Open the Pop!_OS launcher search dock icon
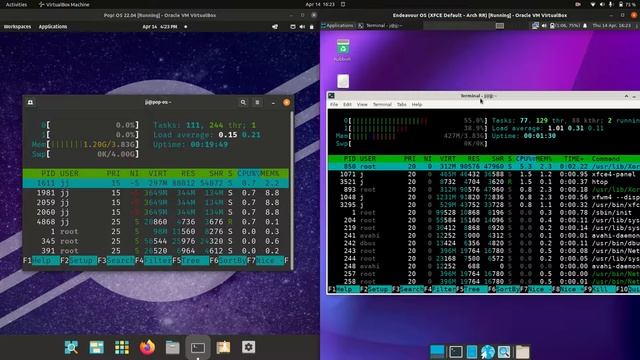This screenshot has height=360, width=640. [x=71, y=347]
